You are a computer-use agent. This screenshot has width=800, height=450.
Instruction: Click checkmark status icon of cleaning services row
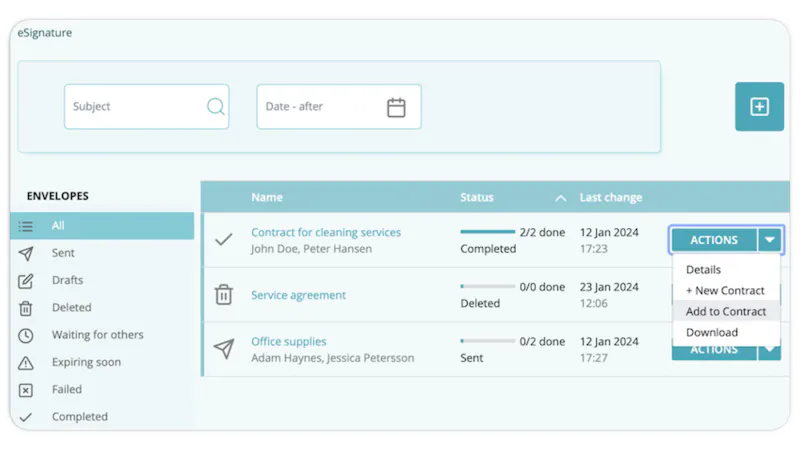point(223,239)
